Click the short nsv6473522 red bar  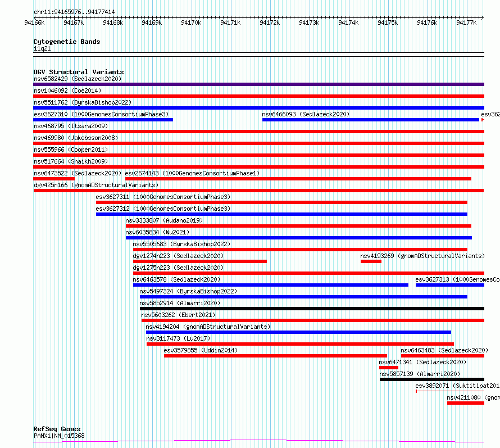54,179
